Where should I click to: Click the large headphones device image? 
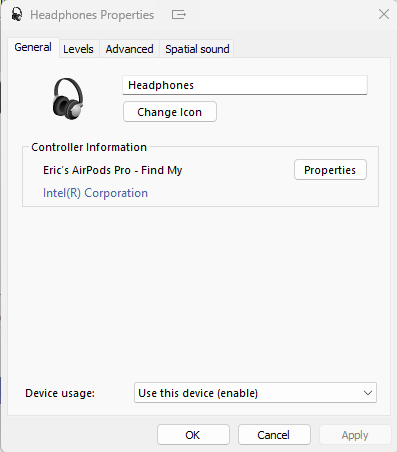[68, 99]
